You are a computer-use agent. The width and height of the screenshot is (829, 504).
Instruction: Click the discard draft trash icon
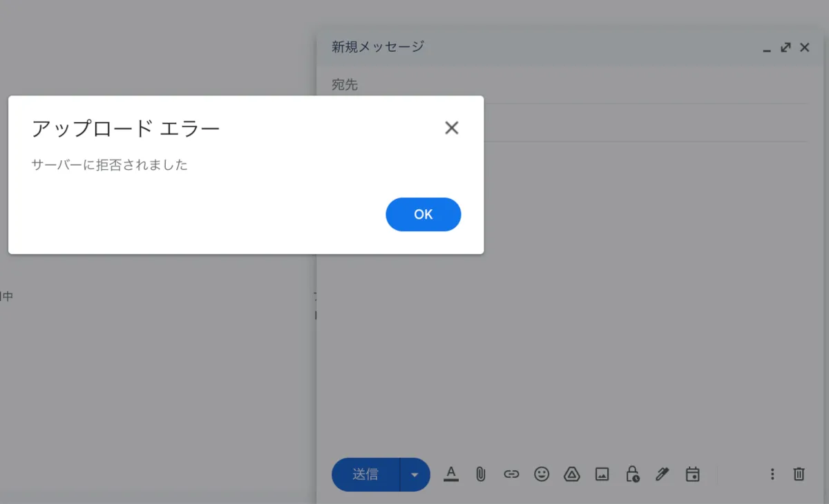(799, 474)
